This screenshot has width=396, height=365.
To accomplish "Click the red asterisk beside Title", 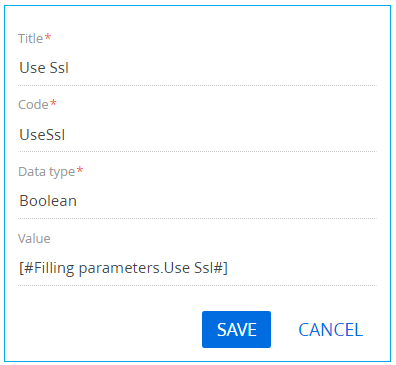I will click(x=48, y=37).
